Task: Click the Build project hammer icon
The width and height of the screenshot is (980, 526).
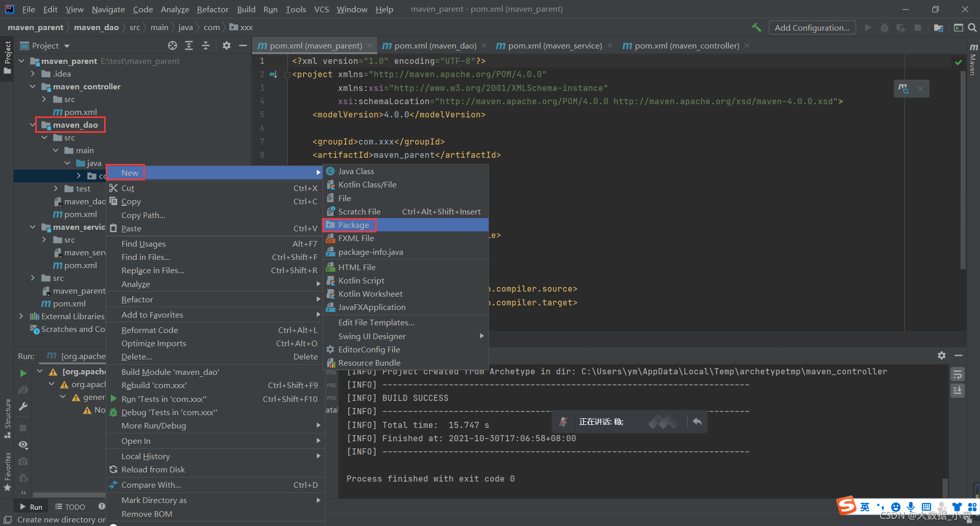Action: (x=756, y=28)
